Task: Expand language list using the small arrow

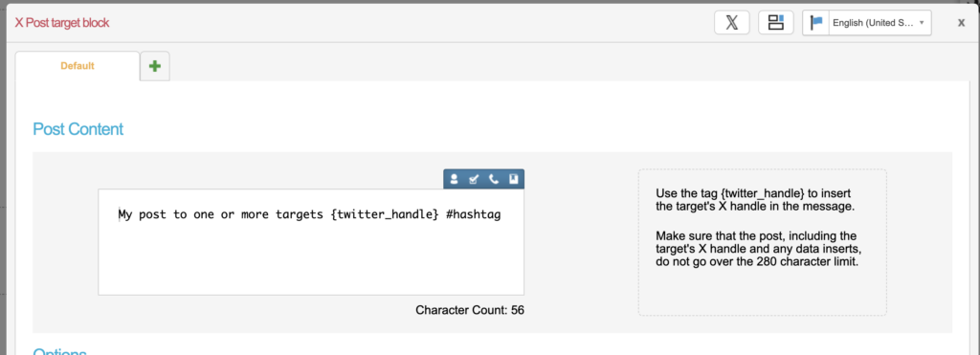Action: [922, 23]
